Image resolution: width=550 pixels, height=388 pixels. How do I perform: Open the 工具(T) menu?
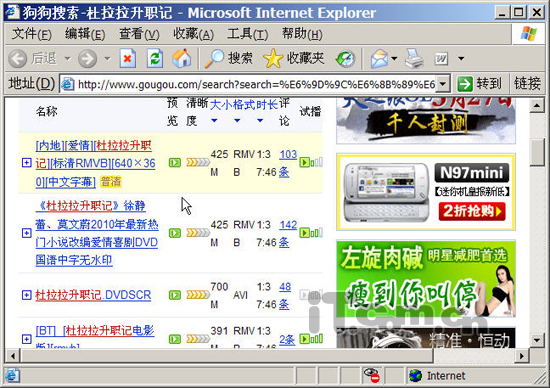pos(248,34)
